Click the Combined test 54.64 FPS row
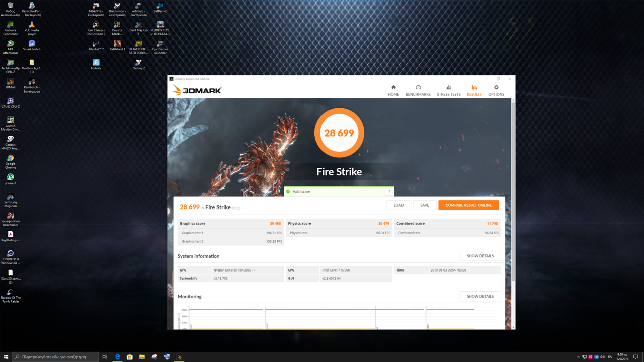Viewport: 644px width, 362px height. tap(447, 233)
